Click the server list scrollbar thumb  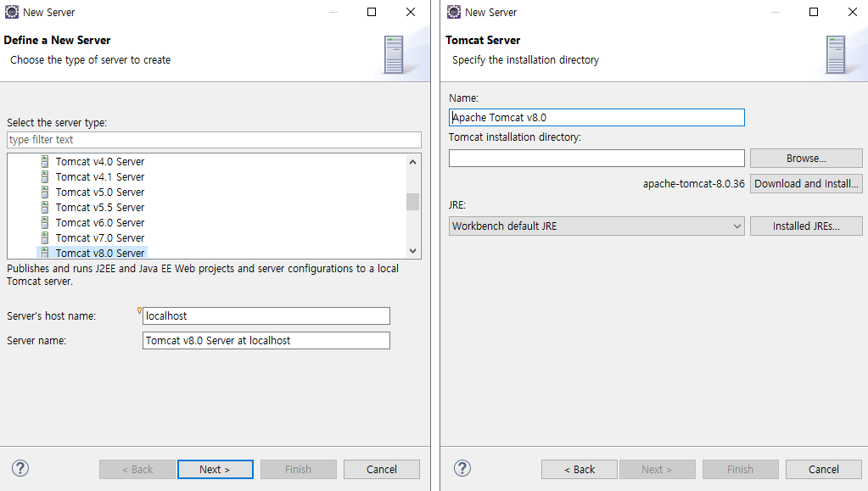click(x=412, y=202)
